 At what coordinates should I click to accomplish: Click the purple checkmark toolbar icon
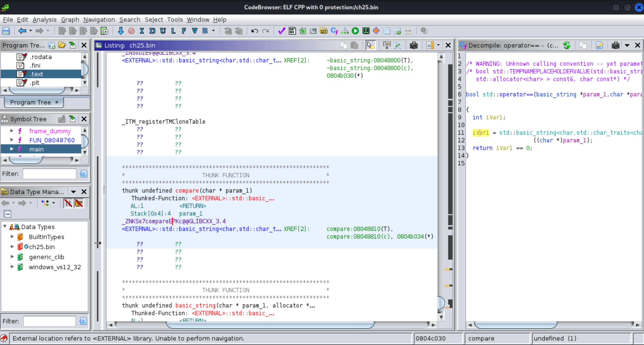click(282, 31)
